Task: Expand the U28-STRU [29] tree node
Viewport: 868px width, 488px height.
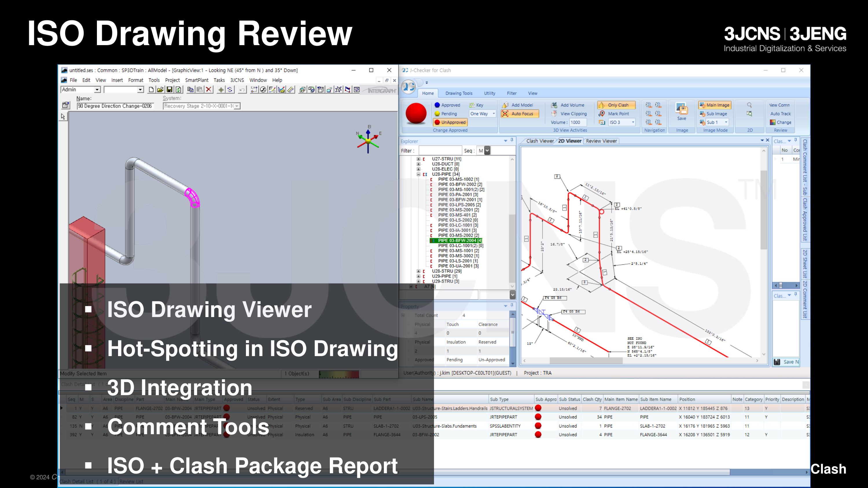Action: (x=418, y=271)
